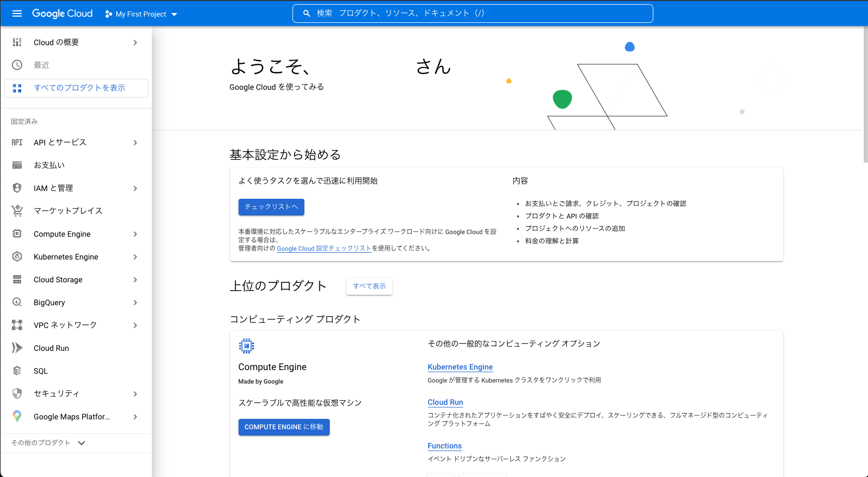This screenshot has height=477, width=868.
Task: Select 最近 in the sidebar
Action: pyautogui.click(x=76, y=65)
